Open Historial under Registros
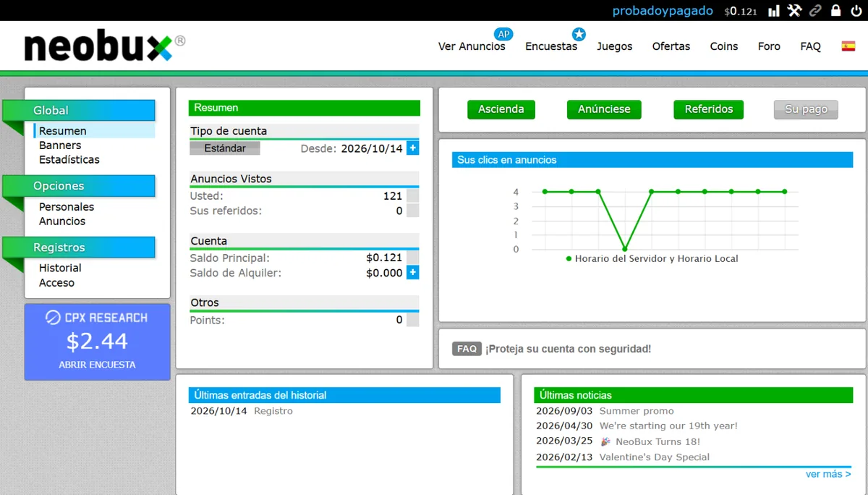 60,268
